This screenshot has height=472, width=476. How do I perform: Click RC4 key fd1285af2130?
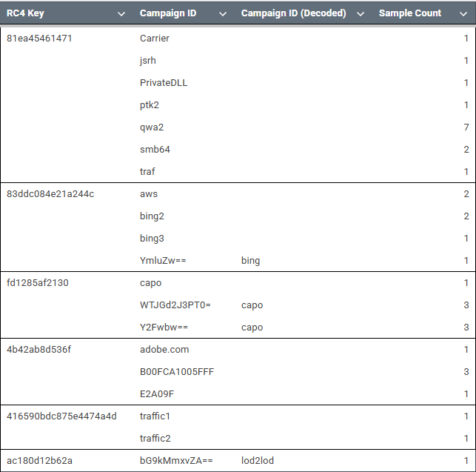click(38, 283)
